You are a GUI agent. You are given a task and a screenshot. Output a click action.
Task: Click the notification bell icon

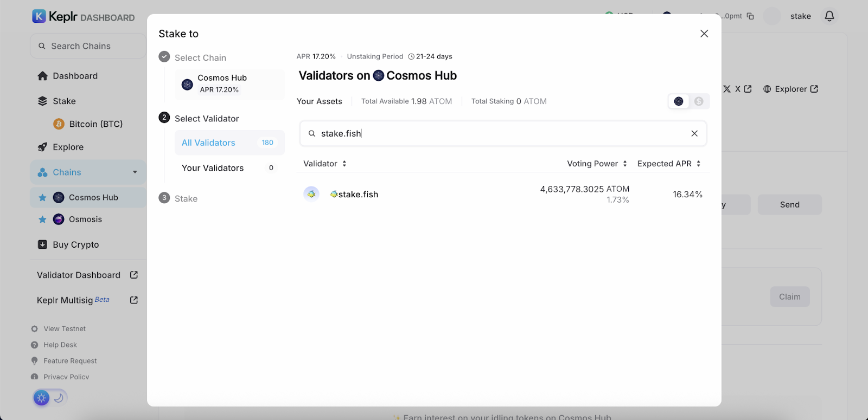click(x=829, y=16)
